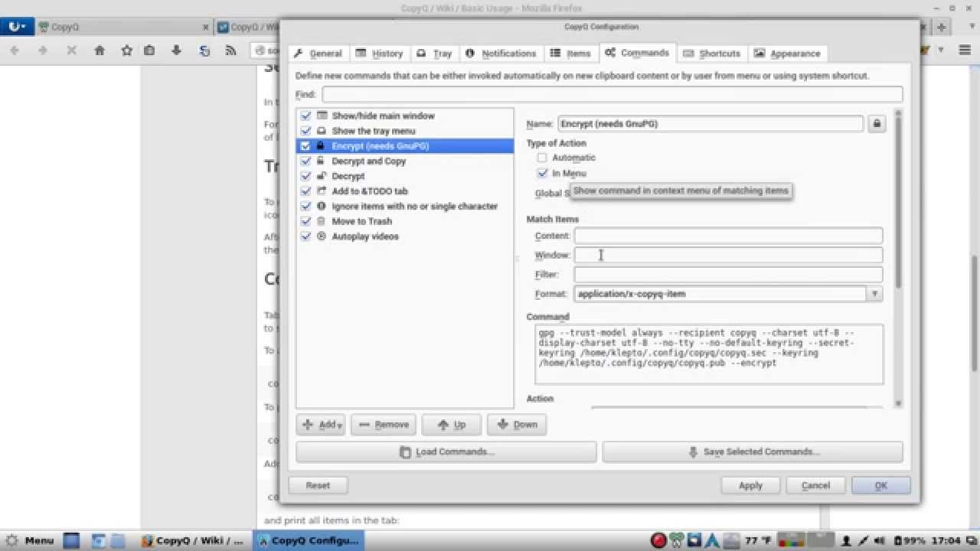Click the user icon in the system tray
The height and width of the screenshot is (551, 980).
tap(847, 540)
